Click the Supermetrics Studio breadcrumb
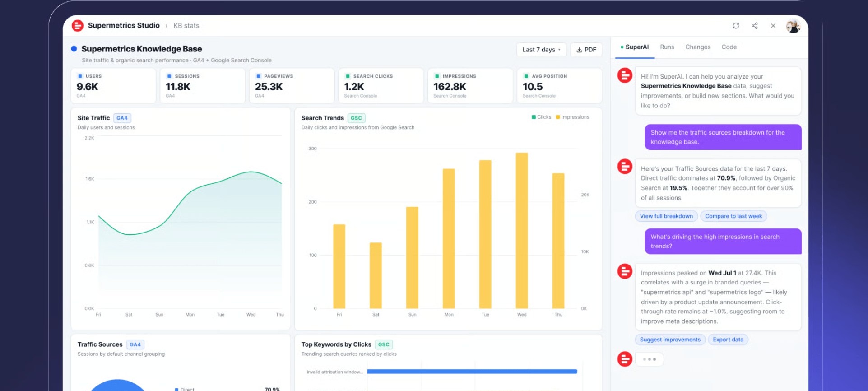Viewport: 868px width, 391px height. point(124,26)
